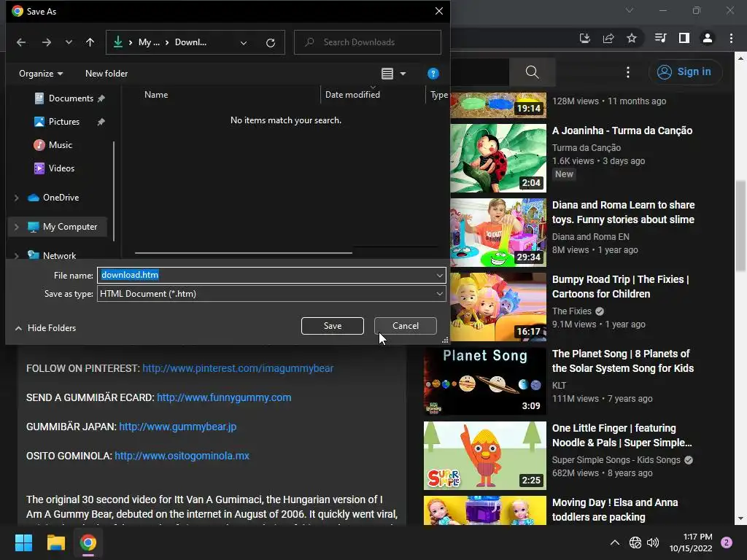Click Chrome taskbar icon
The width and height of the screenshot is (747, 560).
(x=88, y=542)
